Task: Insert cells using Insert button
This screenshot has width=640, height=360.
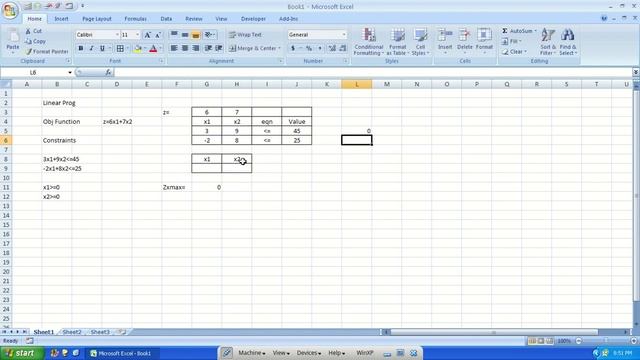Action: [445, 42]
